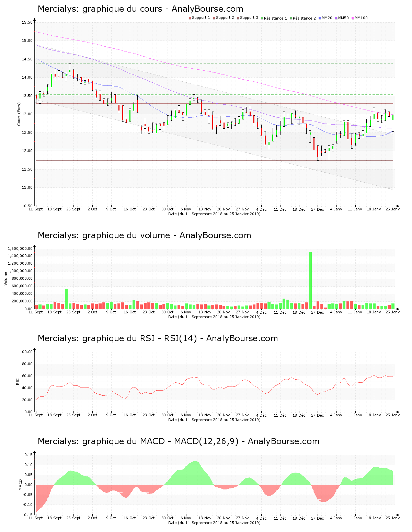
Task: Click the Support 3 legend entry
Action: pos(247,18)
